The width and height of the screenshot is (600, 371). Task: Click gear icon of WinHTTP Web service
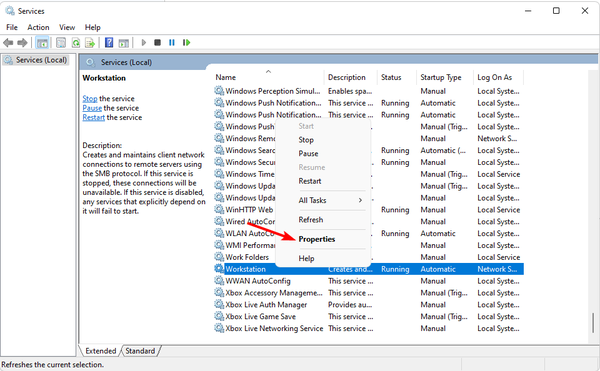tap(219, 210)
